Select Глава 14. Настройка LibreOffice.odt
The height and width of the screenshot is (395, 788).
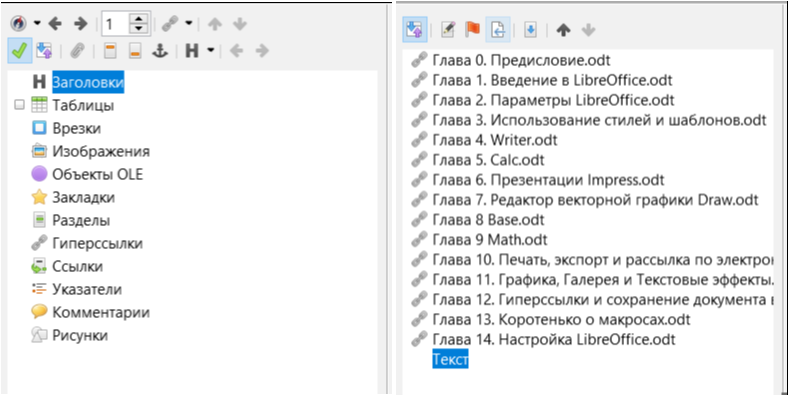point(554,339)
